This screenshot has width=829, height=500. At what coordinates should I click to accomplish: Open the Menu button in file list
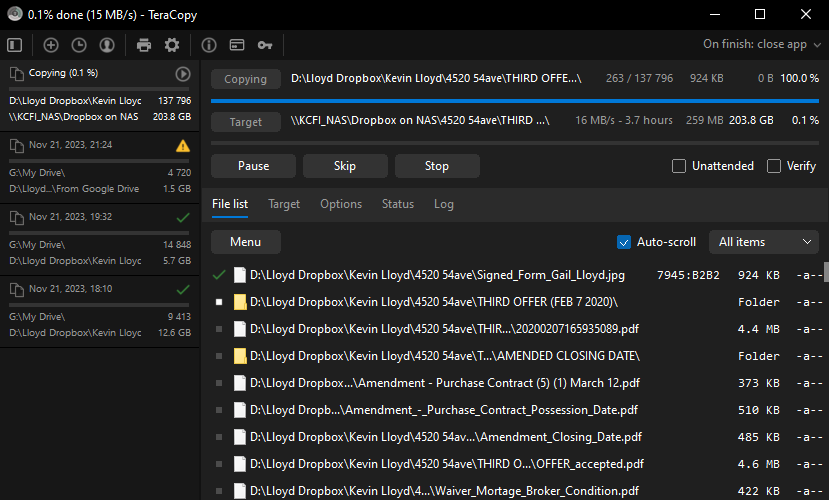point(246,242)
